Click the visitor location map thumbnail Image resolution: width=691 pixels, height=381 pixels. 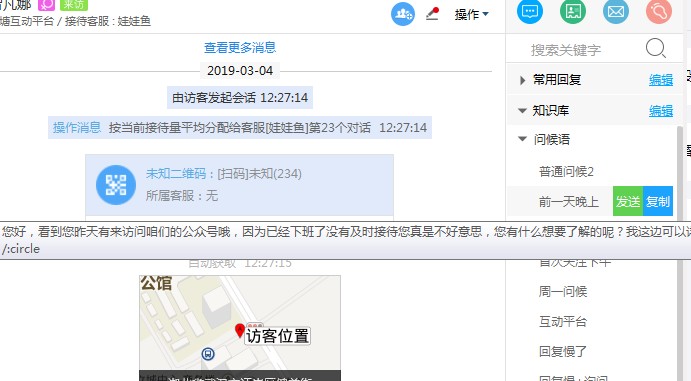tap(240, 328)
